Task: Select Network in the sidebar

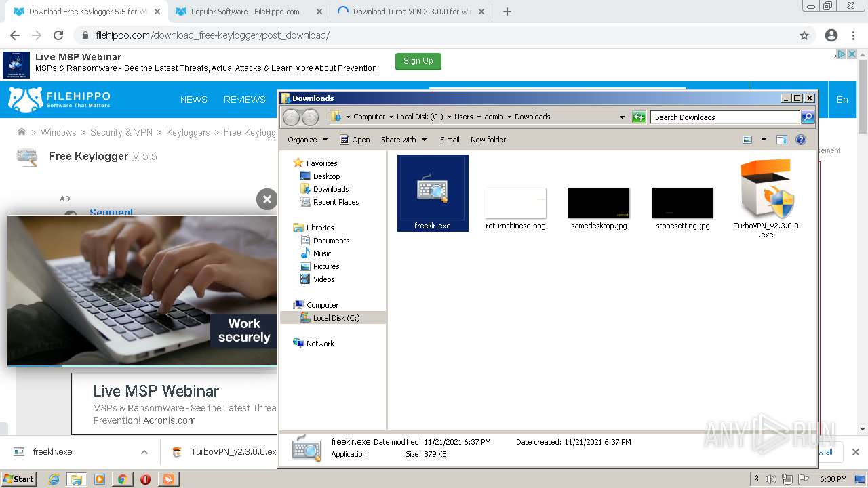Action: coord(320,344)
